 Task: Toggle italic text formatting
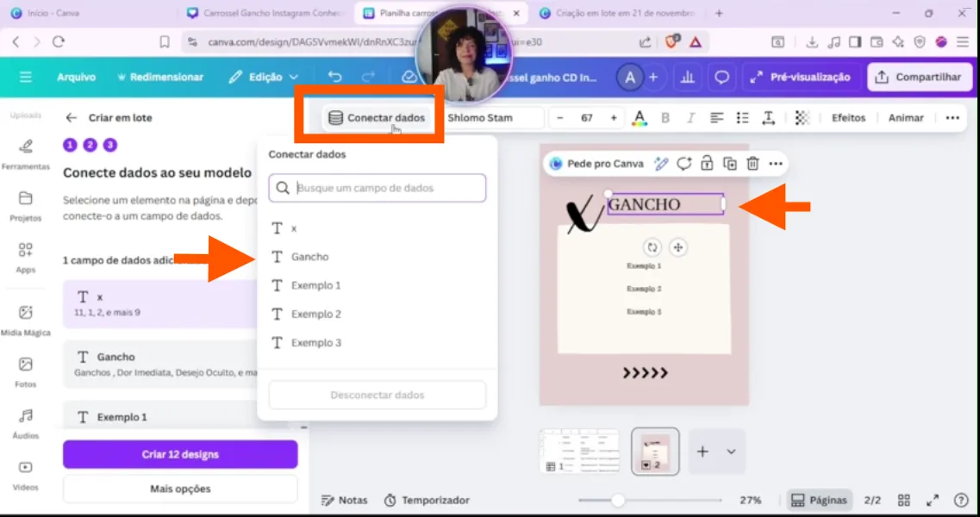click(x=690, y=118)
